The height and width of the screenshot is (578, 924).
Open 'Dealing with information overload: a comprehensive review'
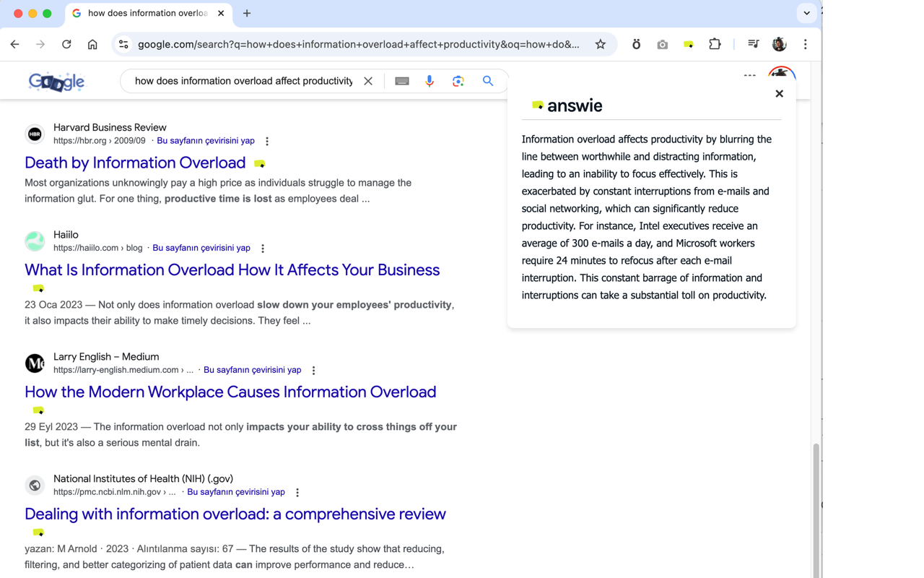coord(235,514)
